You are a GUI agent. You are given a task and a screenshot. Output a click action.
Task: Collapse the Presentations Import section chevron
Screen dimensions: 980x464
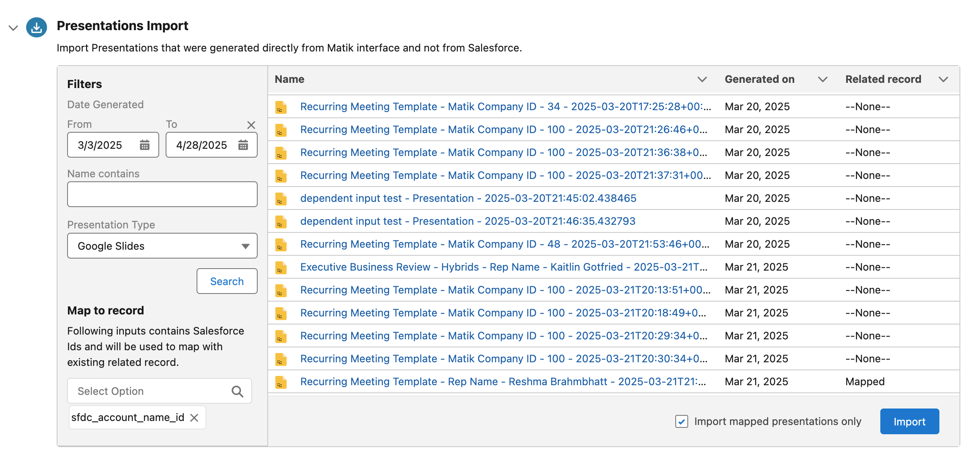13,28
